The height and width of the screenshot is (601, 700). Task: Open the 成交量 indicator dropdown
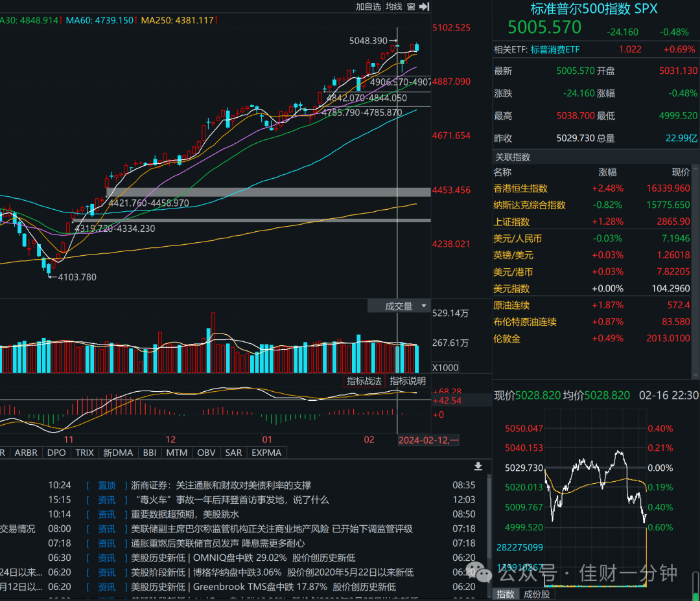click(399, 306)
